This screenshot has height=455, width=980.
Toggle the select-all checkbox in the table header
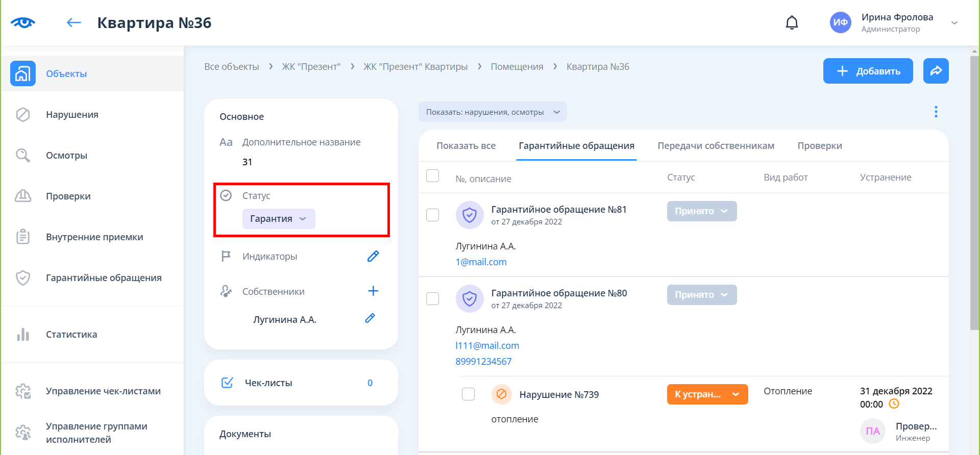pos(432,175)
